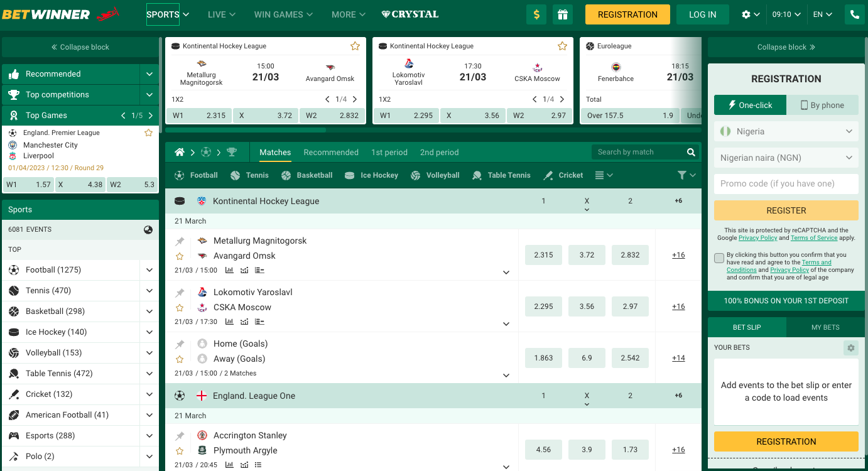Click the promo code input field

tap(786, 184)
